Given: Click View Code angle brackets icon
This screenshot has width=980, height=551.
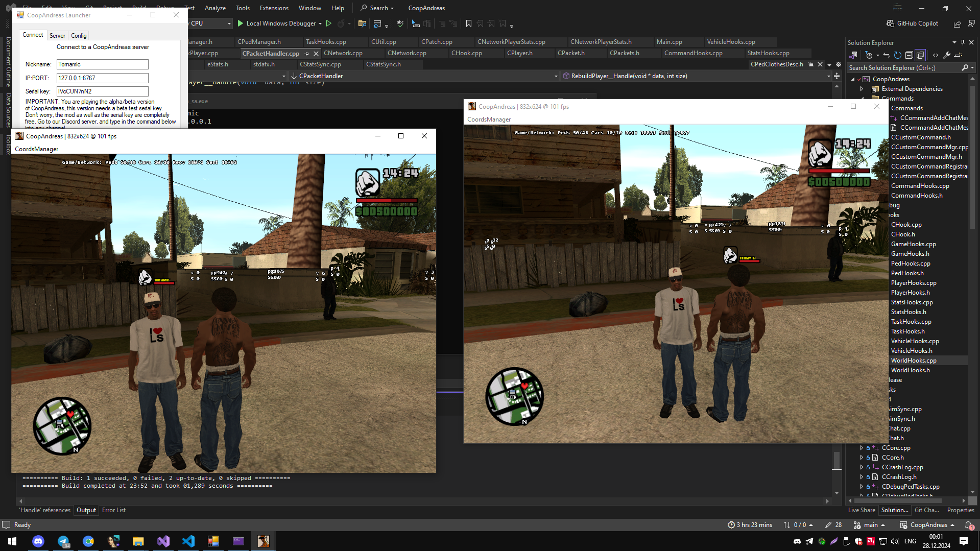Looking at the screenshot, I should tap(935, 55).
